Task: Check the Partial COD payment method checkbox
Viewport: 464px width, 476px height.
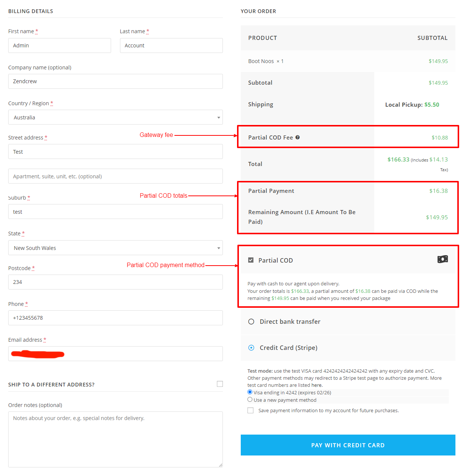Action: pos(251,260)
